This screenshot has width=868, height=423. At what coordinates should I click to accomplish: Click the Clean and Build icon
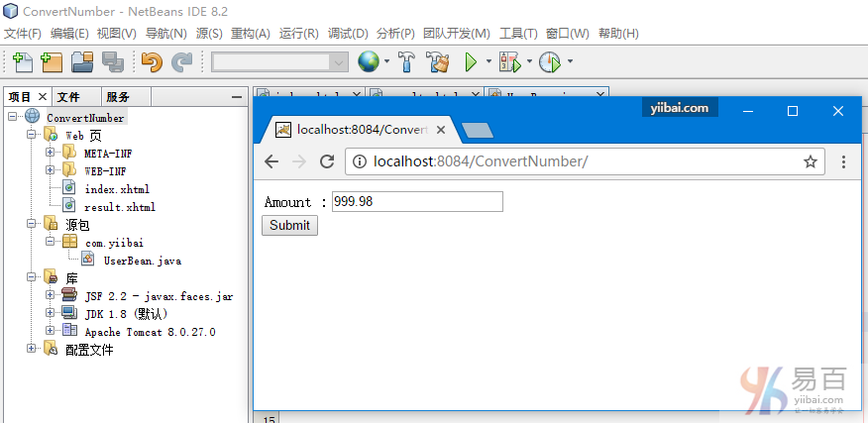pos(437,62)
